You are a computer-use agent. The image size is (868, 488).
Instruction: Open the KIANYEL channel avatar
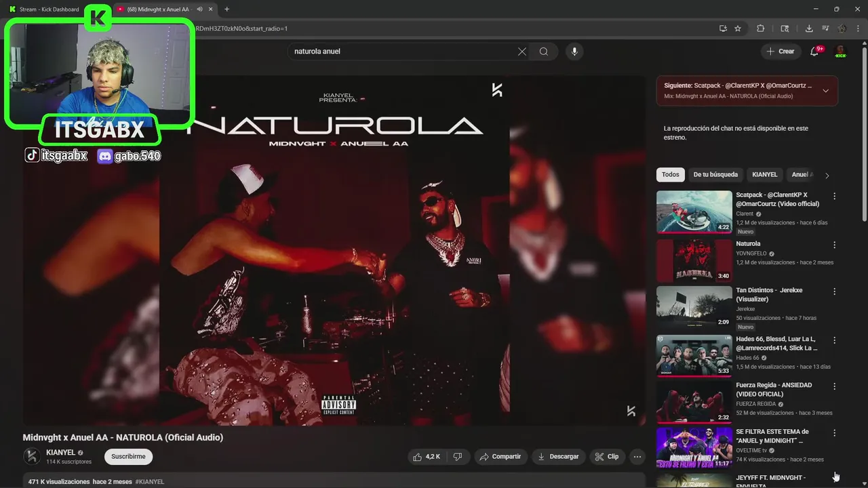tap(32, 456)
